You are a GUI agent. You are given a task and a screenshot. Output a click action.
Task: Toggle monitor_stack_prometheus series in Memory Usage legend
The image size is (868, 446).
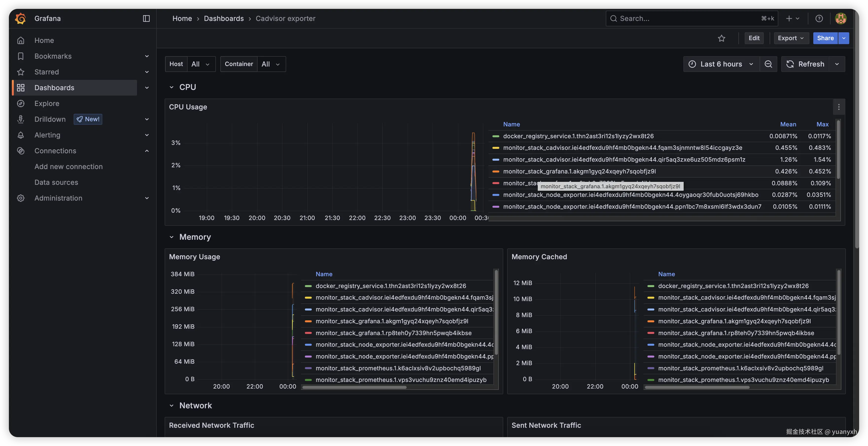tap(398, 368)
